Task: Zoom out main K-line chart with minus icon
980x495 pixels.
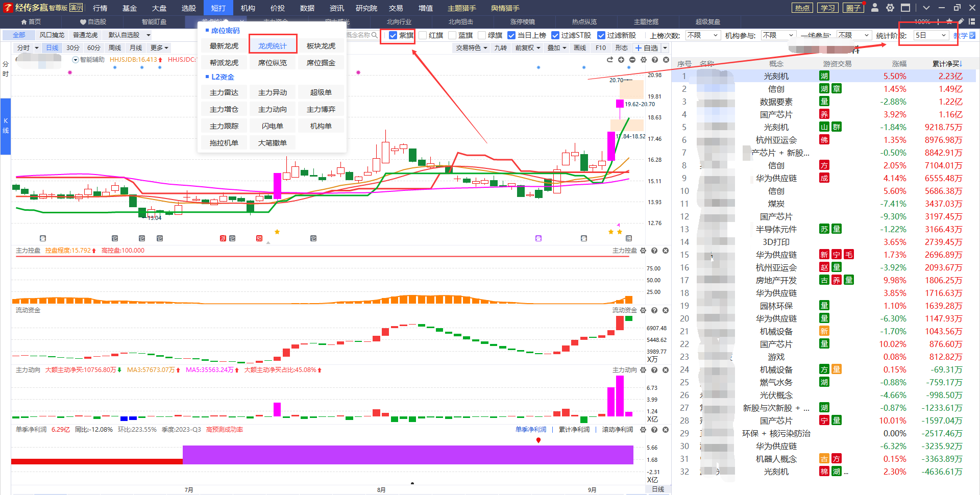Action: click(632, 60)
